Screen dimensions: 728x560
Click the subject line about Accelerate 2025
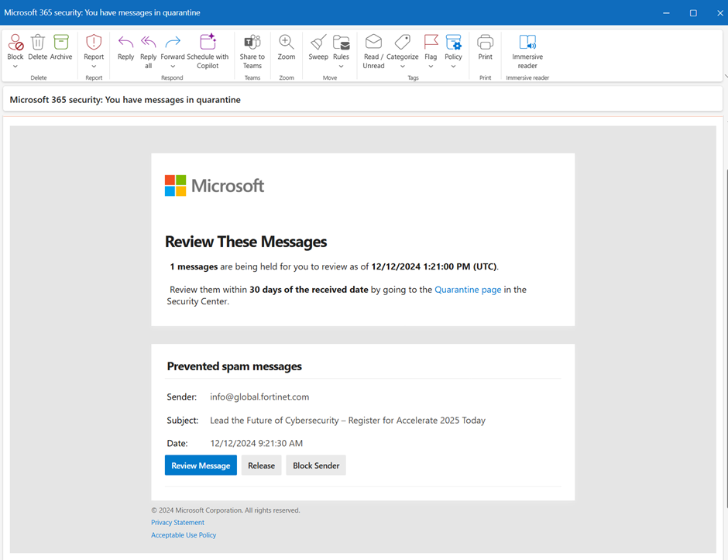pyautogui.click(x=348, y=421)
